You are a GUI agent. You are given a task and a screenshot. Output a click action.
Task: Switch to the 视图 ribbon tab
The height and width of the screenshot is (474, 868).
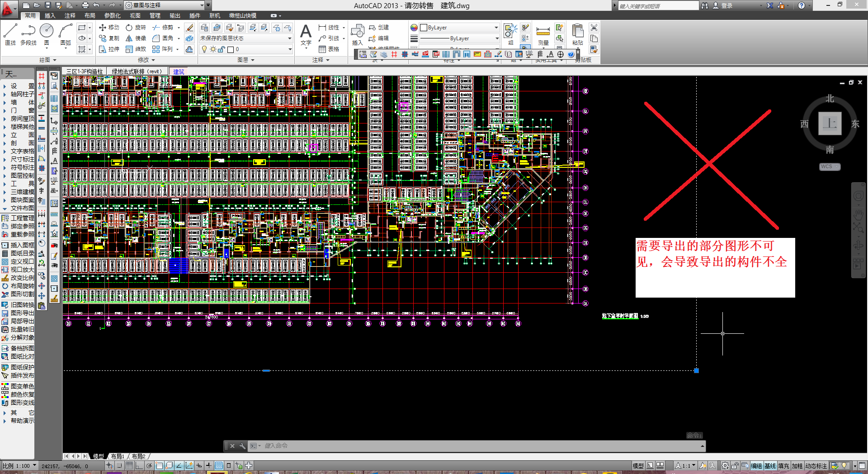(135, 15)
